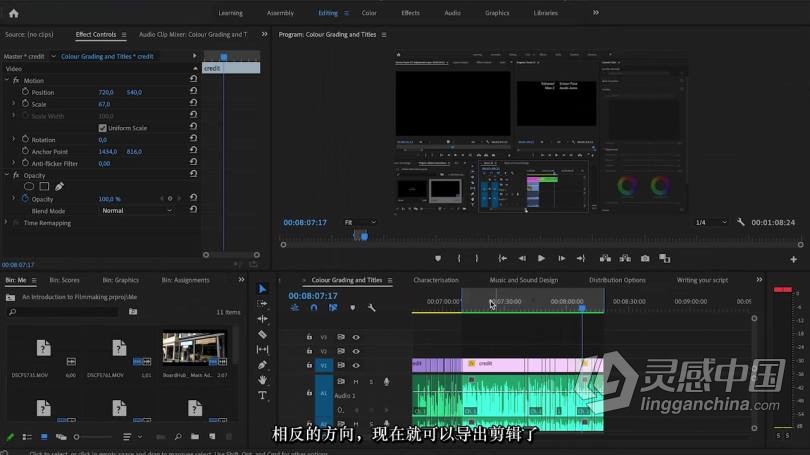Open playback resolution 1/4 dropdown
Viewport: 810px width, 455px height.
pyautogui.click(x=710, y=223)
